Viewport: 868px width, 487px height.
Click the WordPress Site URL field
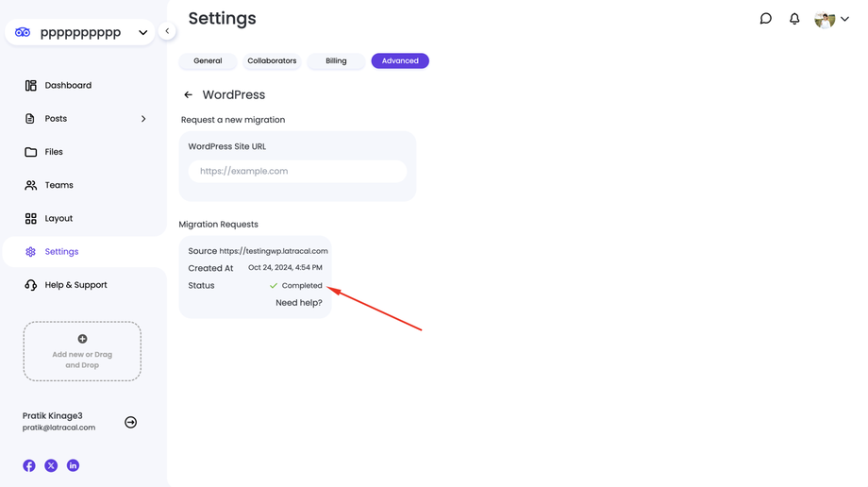[297, 171]
